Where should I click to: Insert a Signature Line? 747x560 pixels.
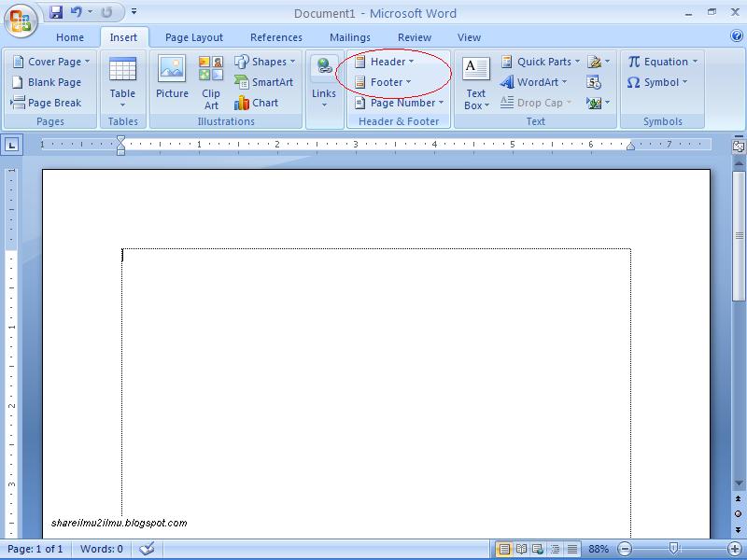click(599, 62)
